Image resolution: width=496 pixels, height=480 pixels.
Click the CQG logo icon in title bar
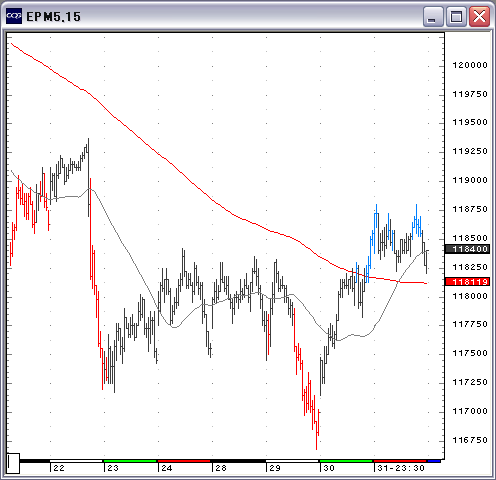(14, 16)
